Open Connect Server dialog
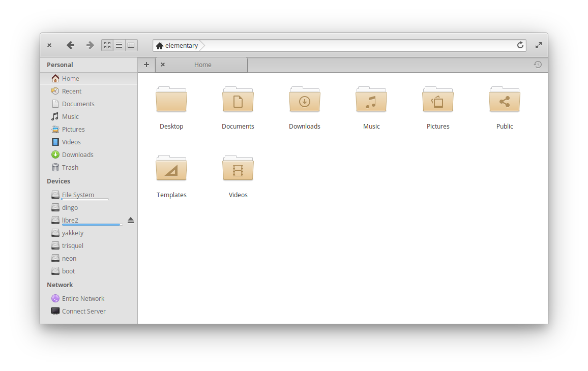 coord(84,311)
